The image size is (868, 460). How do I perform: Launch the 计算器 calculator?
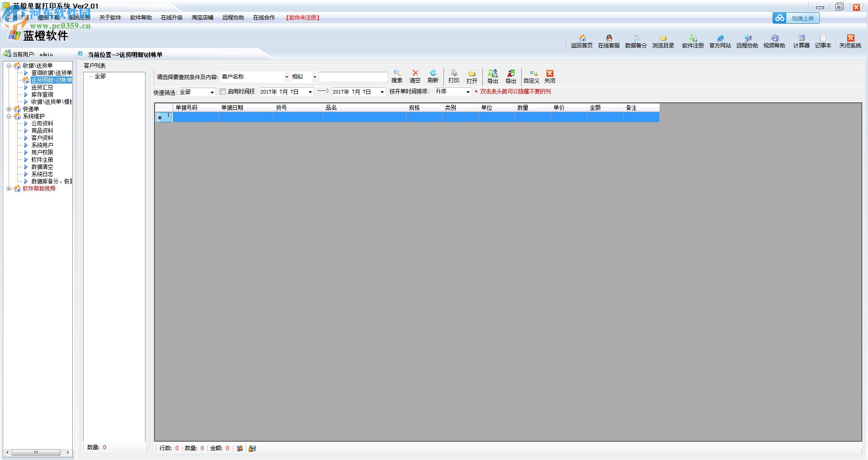(x=801, y=41)
